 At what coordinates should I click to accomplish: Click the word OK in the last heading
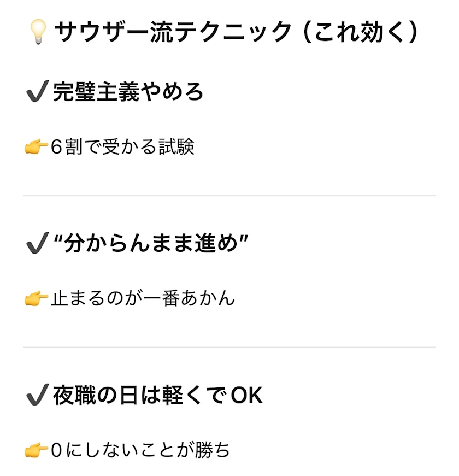[246, 396]
